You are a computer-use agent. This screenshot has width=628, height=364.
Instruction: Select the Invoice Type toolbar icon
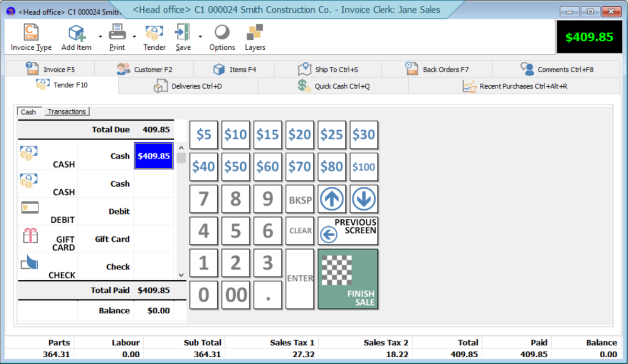click(x=30, y=37)
